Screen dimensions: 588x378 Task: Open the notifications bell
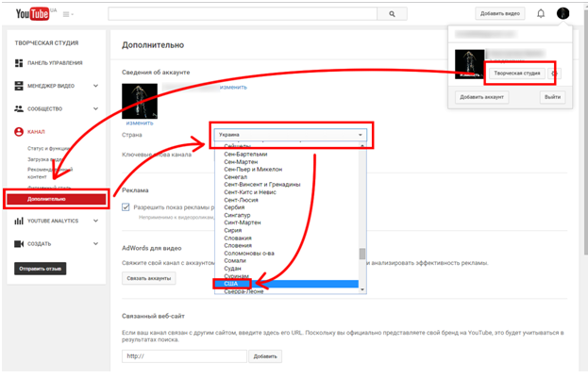coord(541,13)
